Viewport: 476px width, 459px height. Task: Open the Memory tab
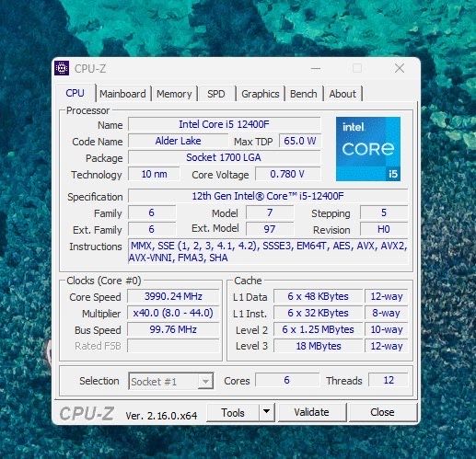pyautogui.click(x=174, y=94)
